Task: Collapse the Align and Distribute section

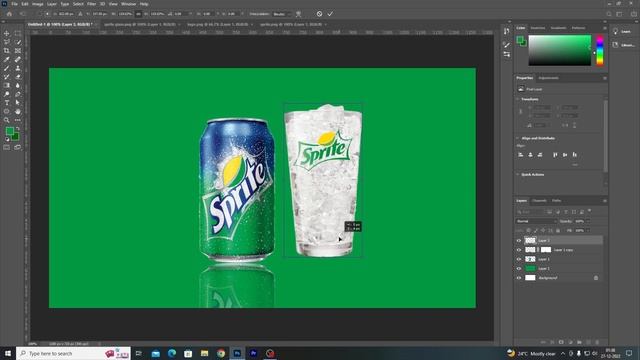Action: click(x=518, y=138)
